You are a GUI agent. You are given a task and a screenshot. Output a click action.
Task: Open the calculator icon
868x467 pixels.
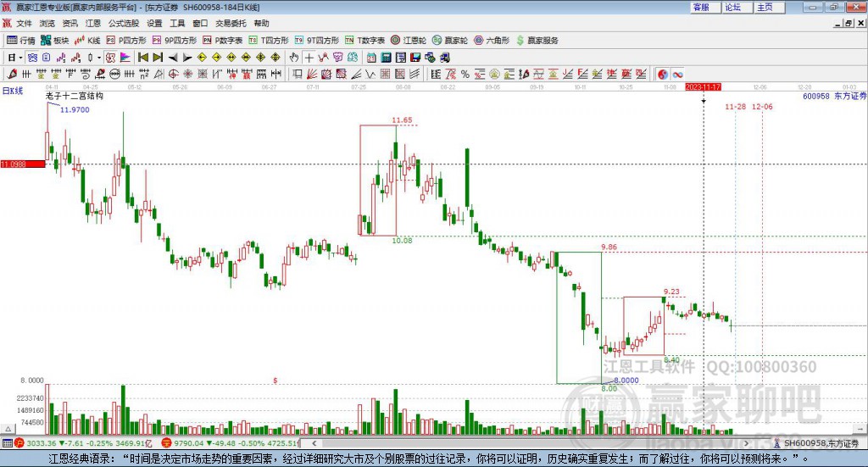click(386, 58)
